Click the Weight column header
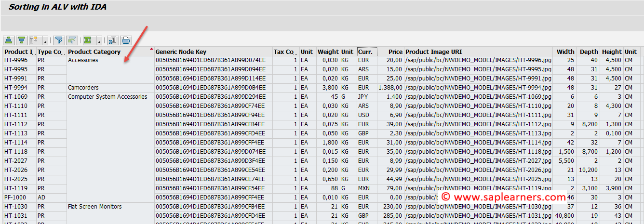 328,52
